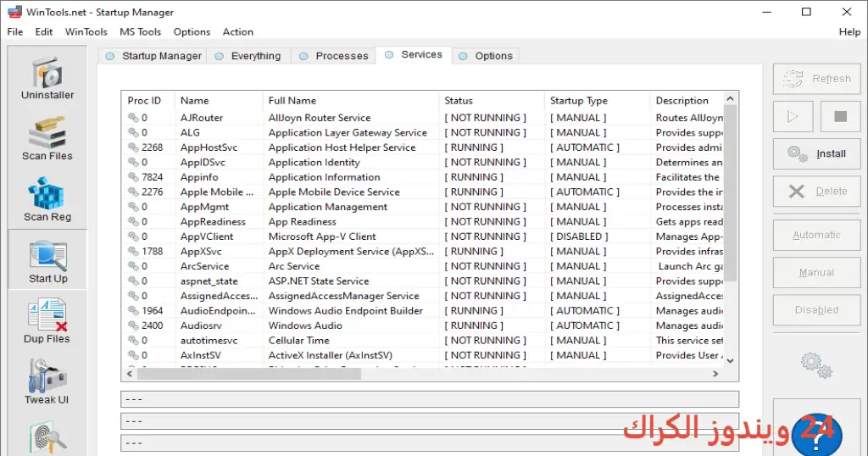Click the round help question-mark button

[816, 435]
